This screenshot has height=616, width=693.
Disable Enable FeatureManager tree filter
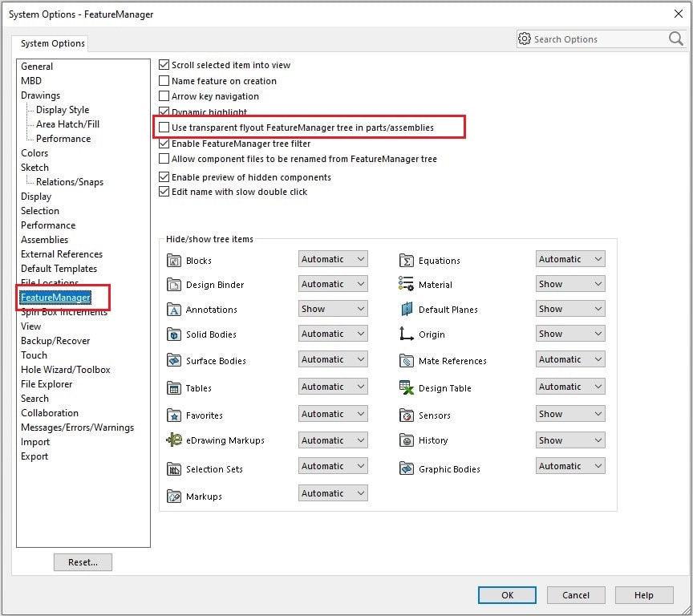[x=164, y=144]
